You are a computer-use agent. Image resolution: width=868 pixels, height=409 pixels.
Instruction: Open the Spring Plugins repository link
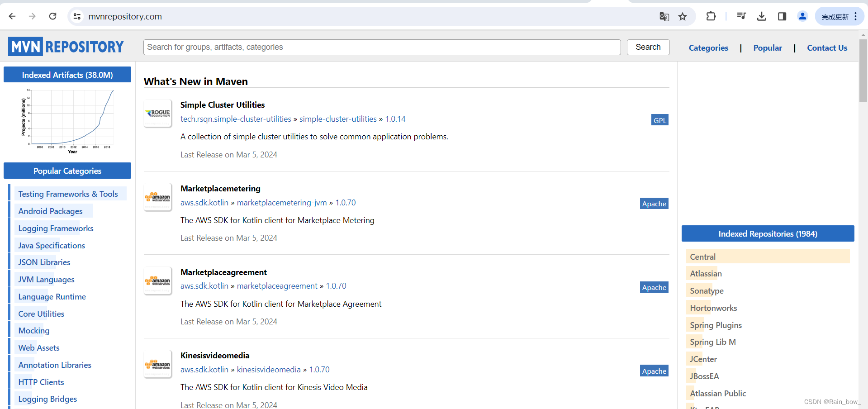pyautogui.click(x=716, y=325)
